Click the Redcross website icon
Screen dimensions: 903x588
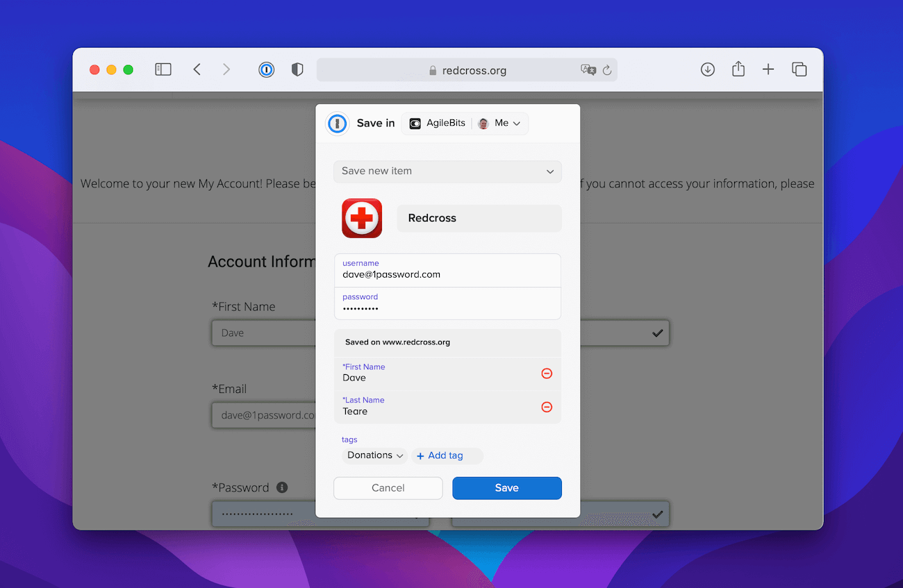click(x=361, y=218)
